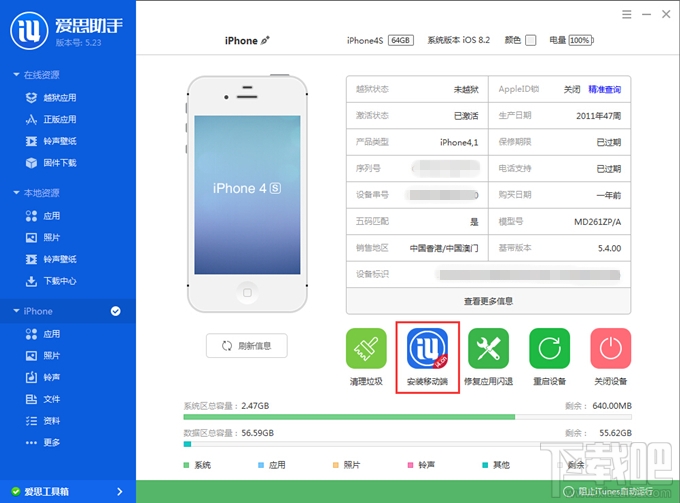680x503 pixels.
Task: Collapse the 在线资源 section
Action: (x=16, y=75)
